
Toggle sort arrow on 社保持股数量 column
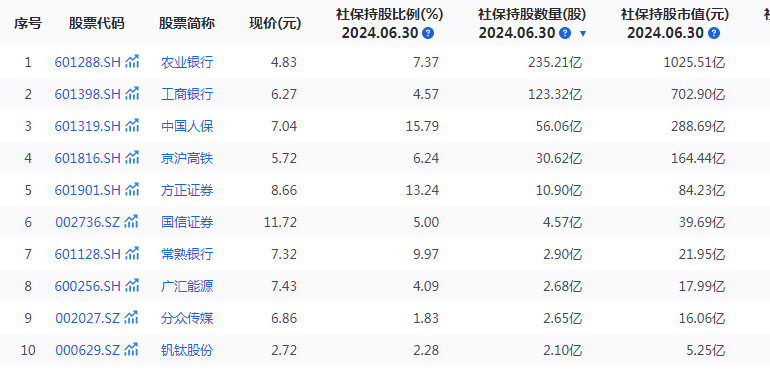[583, 34]
